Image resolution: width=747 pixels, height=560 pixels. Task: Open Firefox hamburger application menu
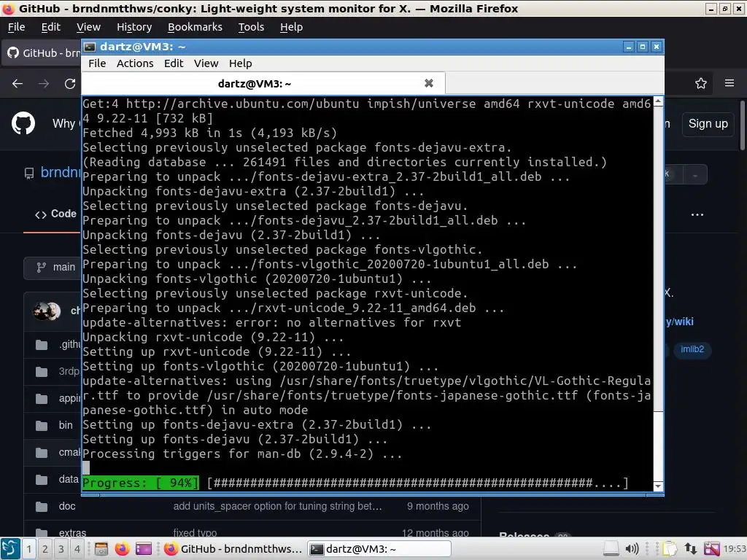tap(729, 83)
